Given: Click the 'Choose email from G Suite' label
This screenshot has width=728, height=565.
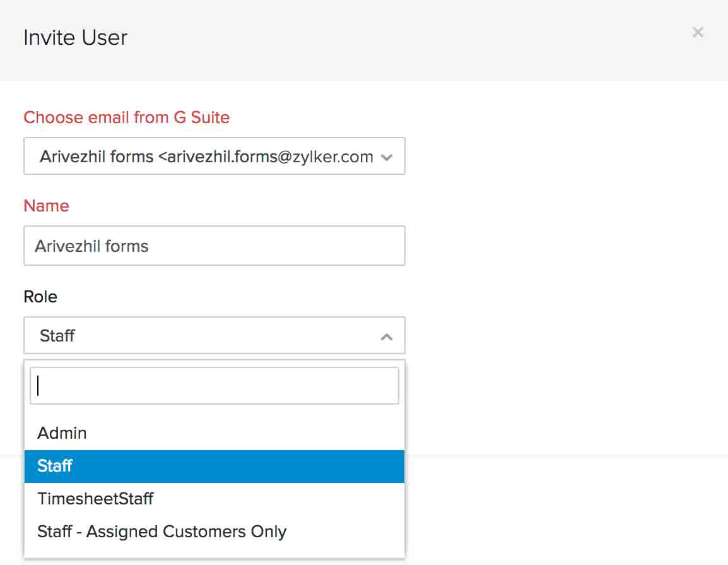Looking at the screenshot, I should click(x=126, y=117).
